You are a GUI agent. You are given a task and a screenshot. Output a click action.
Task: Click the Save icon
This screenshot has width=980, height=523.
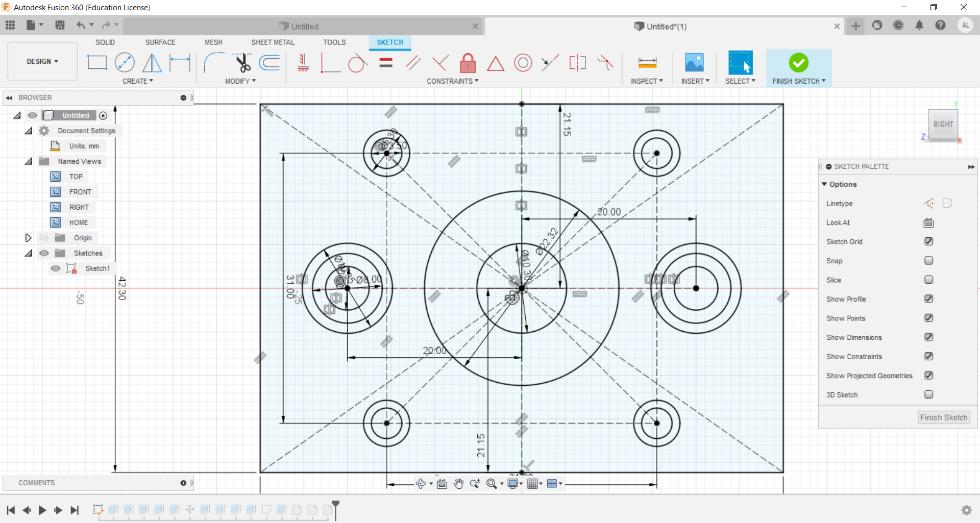tap(60, 25)
